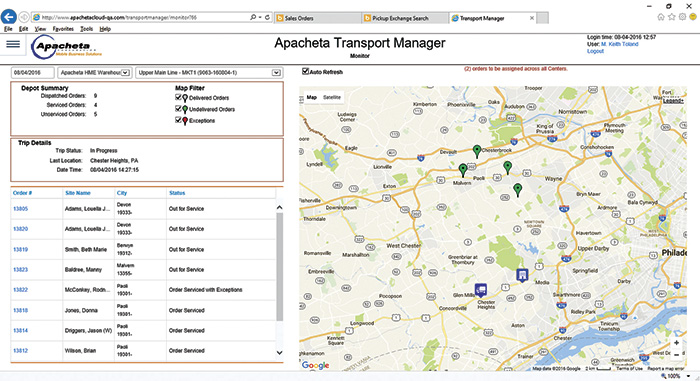Sort by City column header
This screenshot has width=700, height=381.
point(122,193)
